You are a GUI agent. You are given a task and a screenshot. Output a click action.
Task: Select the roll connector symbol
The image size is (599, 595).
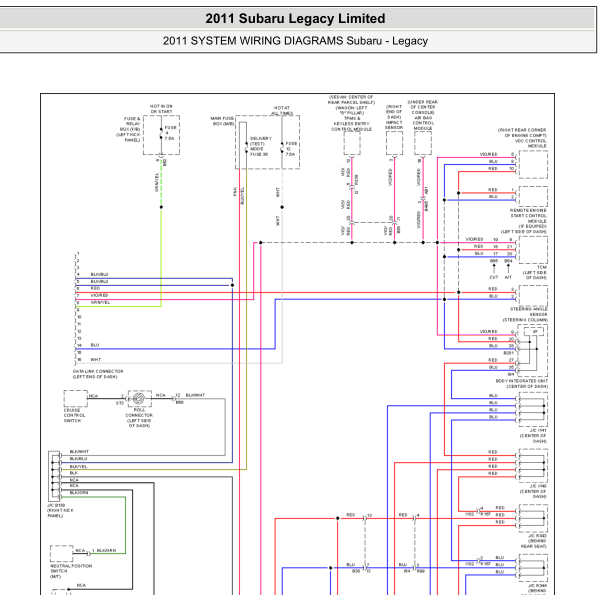point(139,399)
